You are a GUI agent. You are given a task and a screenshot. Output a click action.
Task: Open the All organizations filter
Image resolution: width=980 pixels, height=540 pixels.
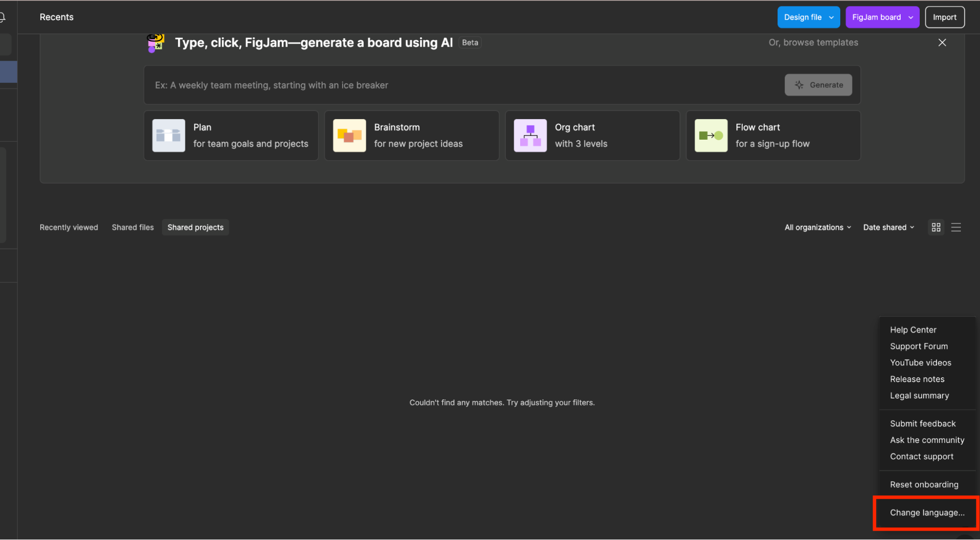(x=818, y=227)
